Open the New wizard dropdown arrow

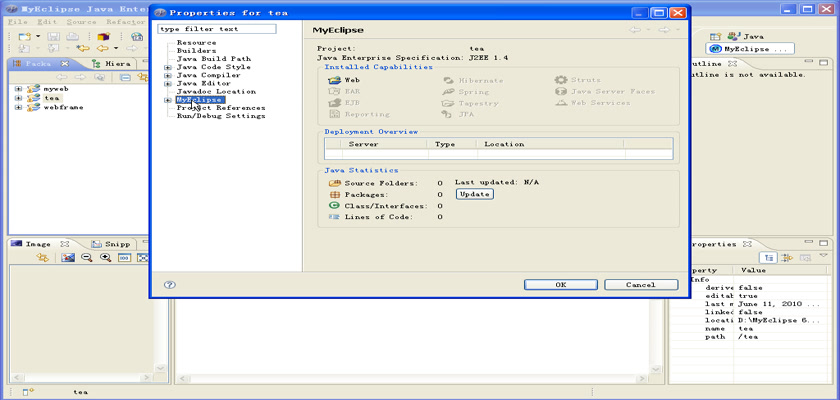pyautogui.click(x=38, y=36)
